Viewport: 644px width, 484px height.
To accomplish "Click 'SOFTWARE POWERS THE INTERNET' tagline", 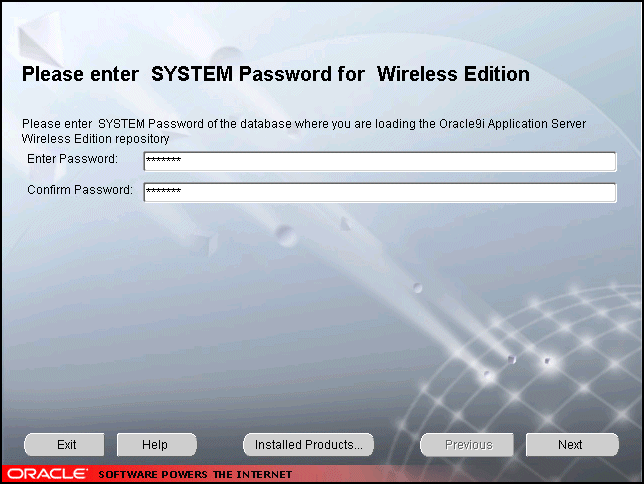I will 195,475.
